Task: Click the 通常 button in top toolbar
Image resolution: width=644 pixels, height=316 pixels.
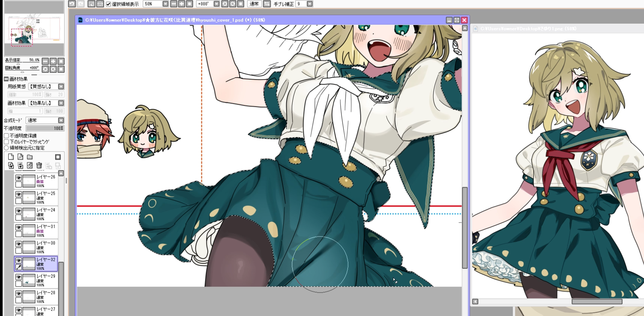Action: click(254, 4)
